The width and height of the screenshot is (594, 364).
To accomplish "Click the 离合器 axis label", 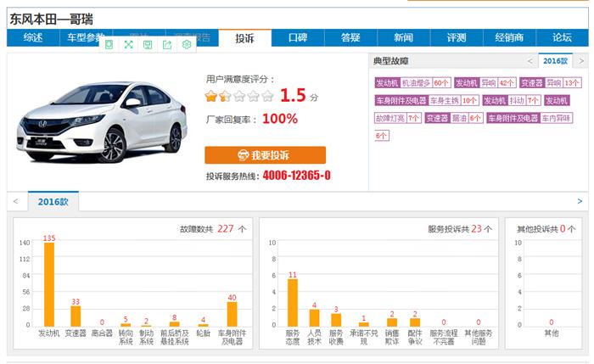I will pos(102,333).
